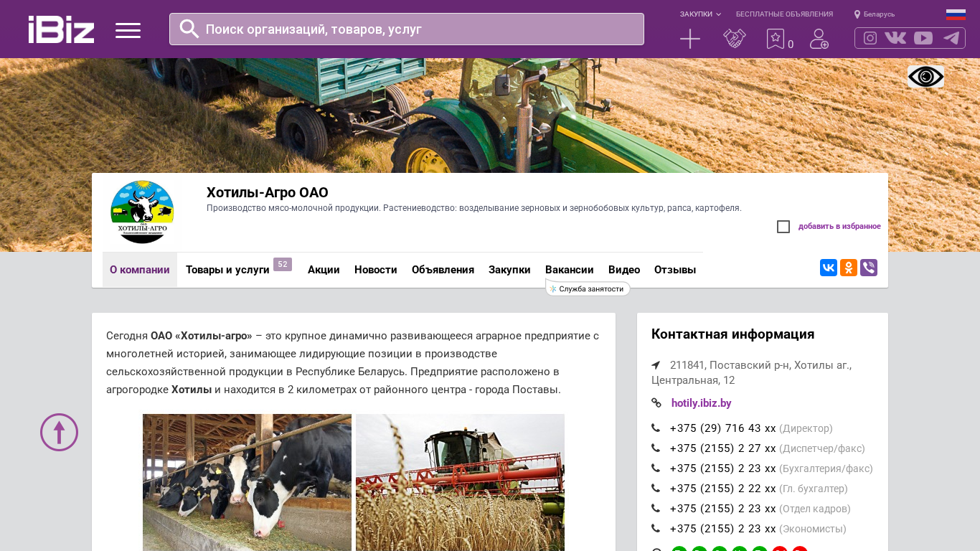Click phone icon beside Гл. бухгалтер number

(x=656, y=489)
